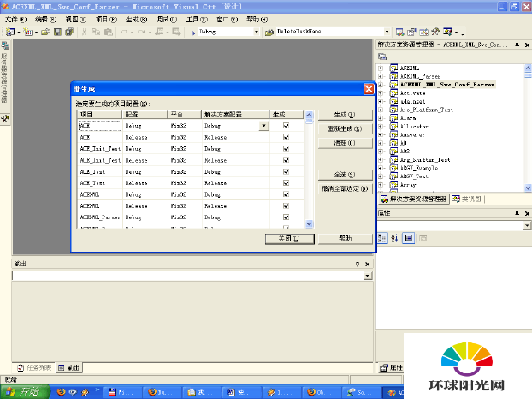
Task: Click batch build list scrollbar down arrow
Action: tap(309, 223)
